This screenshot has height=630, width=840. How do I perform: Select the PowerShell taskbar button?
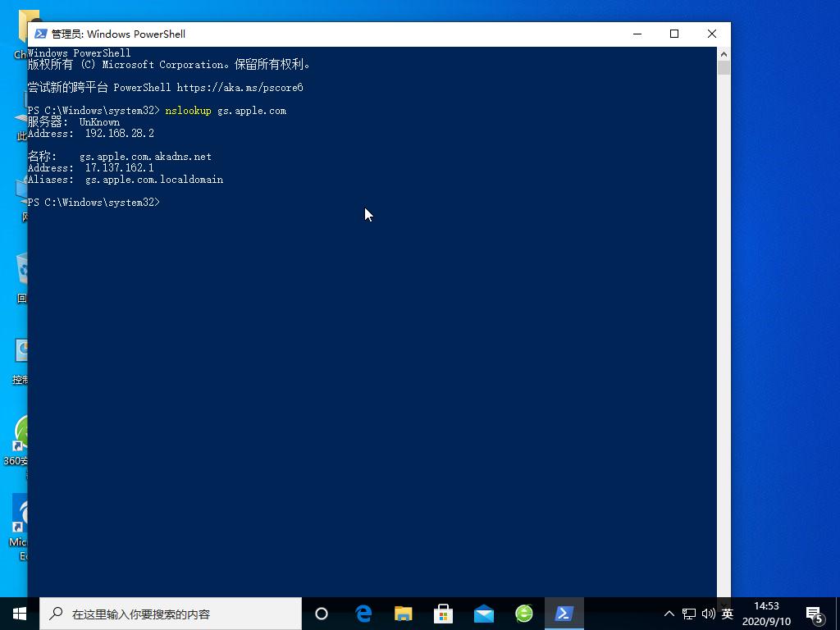tap(564, 614)
